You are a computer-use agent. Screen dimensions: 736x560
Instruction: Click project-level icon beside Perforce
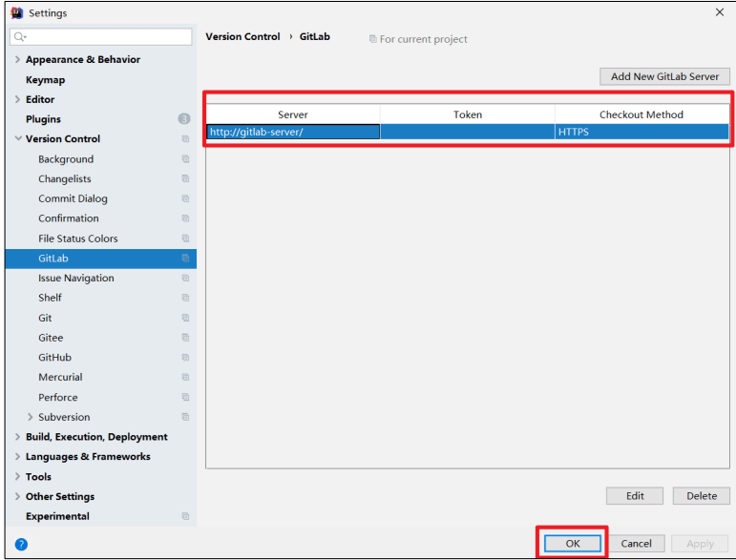pos(185,397)
